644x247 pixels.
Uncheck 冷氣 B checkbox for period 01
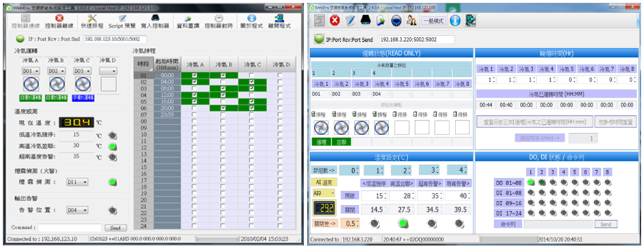[x=223, y=75]
